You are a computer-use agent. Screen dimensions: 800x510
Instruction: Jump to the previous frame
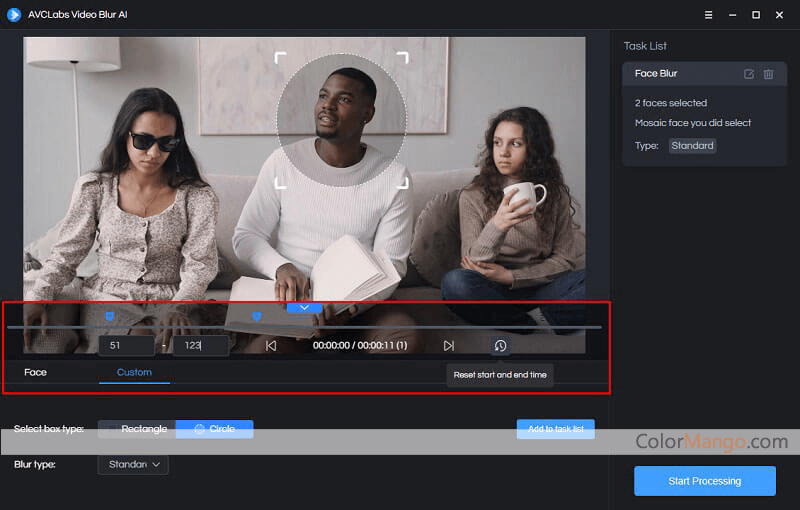click(x=271, y=346)
